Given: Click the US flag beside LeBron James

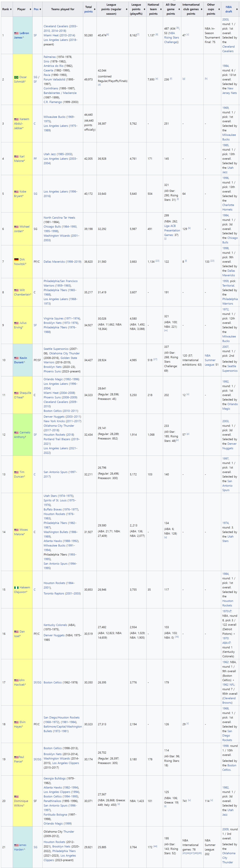Looking at the screenshot, I should 16,33.
